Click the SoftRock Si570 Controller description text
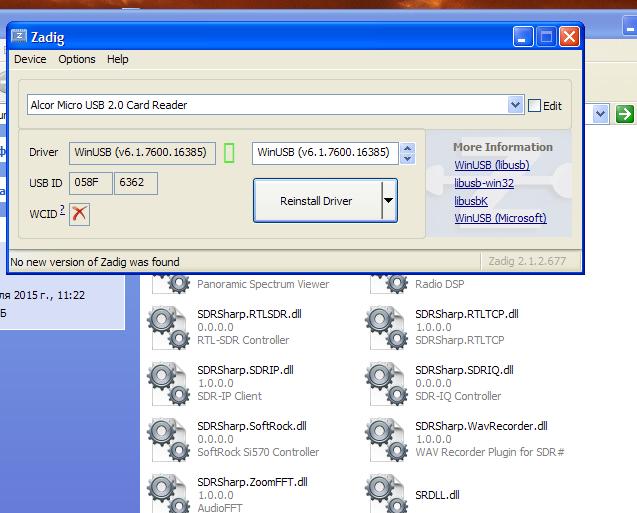Screen dimensions: 637x513 [x=258, y=452]
